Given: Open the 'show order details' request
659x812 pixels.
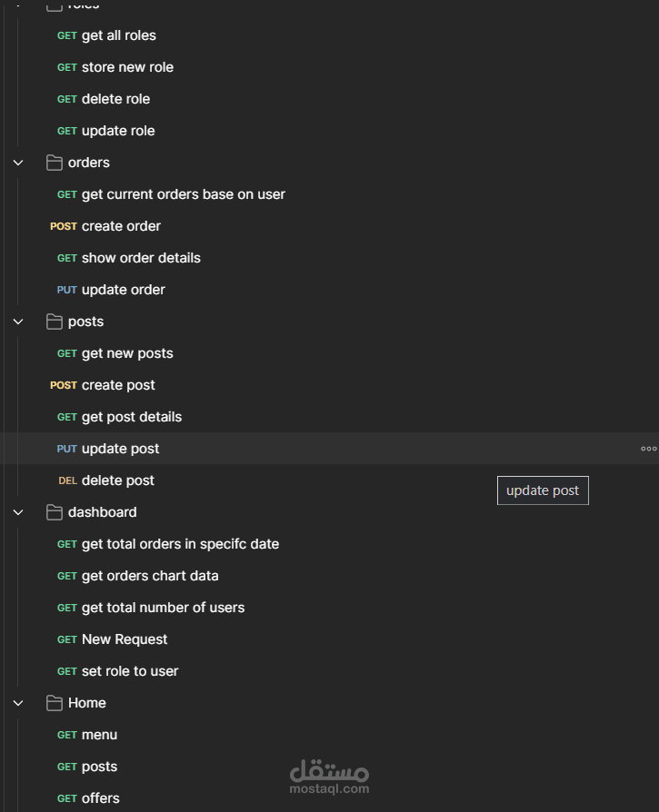Looking at the screenshot, I should click(x=141, y=258).
